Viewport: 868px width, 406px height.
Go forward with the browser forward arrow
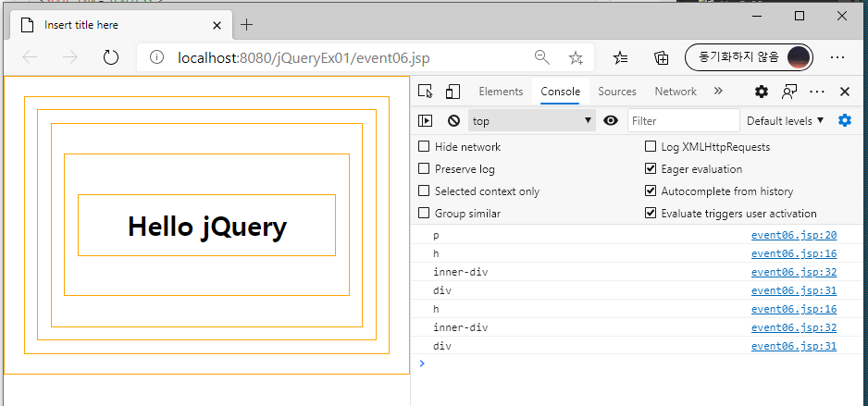click(70, 57)
